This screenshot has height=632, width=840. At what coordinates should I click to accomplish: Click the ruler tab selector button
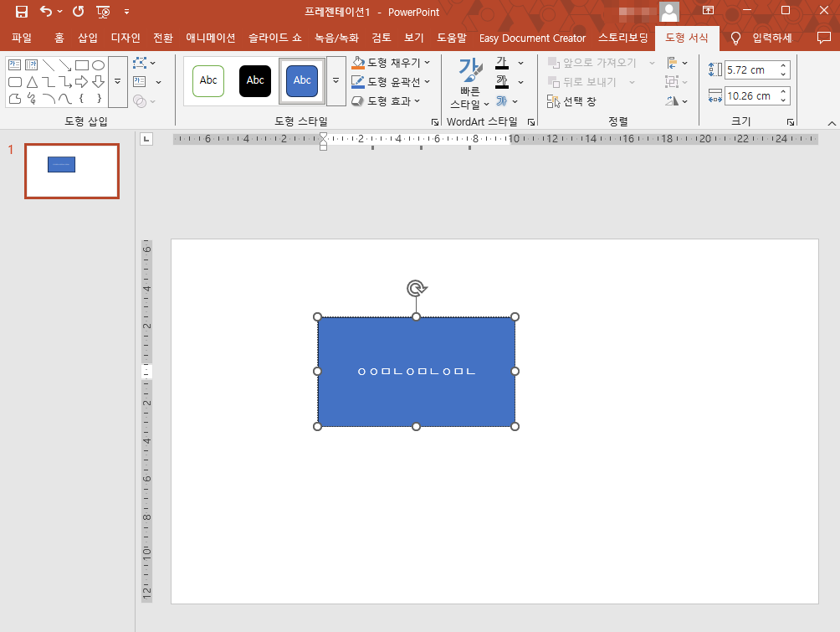[x=146, y=139]
